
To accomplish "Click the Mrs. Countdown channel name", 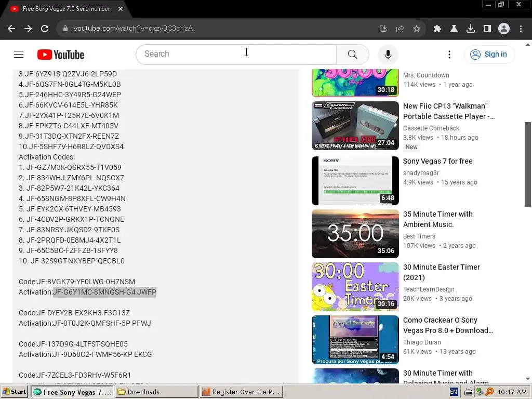I will point(426,75).
